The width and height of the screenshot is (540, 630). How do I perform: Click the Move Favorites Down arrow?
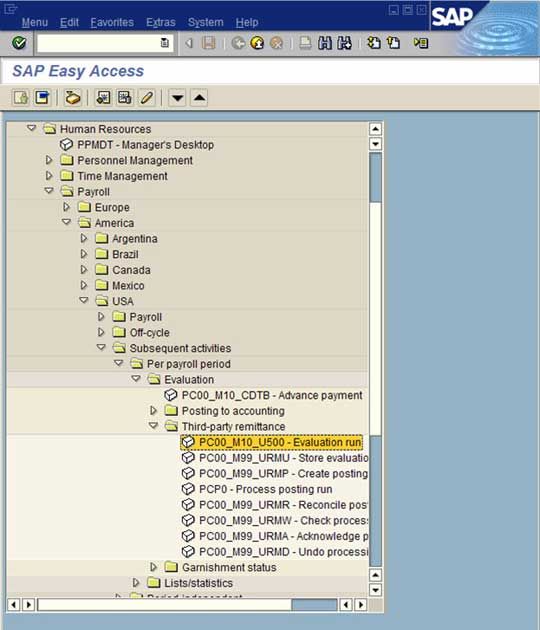(x=177, y=98)
